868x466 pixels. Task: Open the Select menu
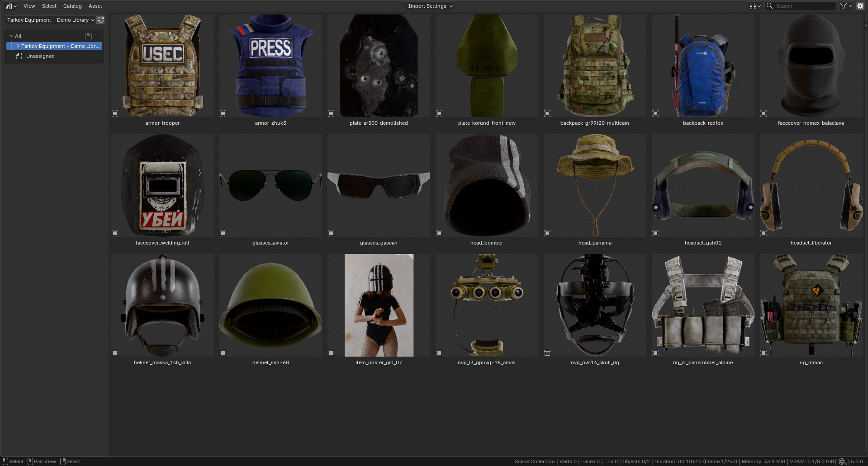(x=49, y=6)
